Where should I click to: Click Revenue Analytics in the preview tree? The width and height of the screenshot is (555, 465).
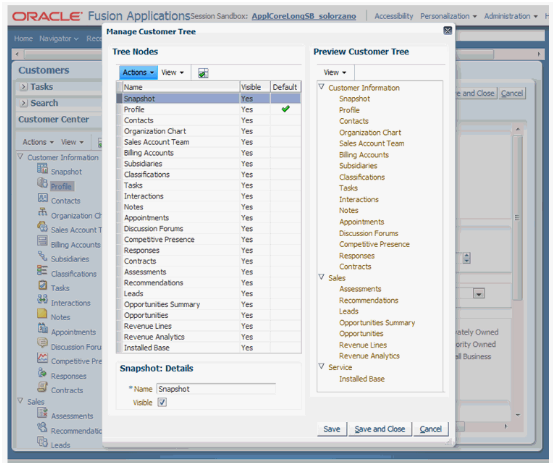[x=369, y=356]
